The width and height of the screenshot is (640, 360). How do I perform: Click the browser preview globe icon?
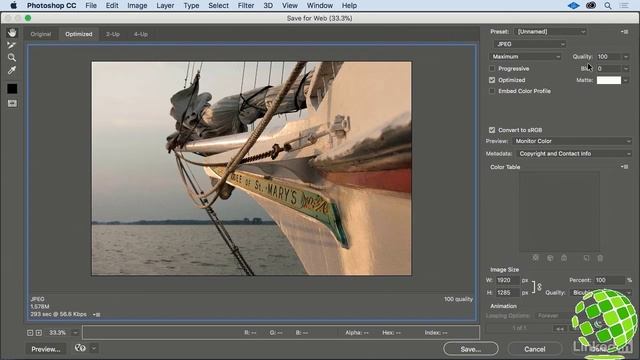(80, 348)
